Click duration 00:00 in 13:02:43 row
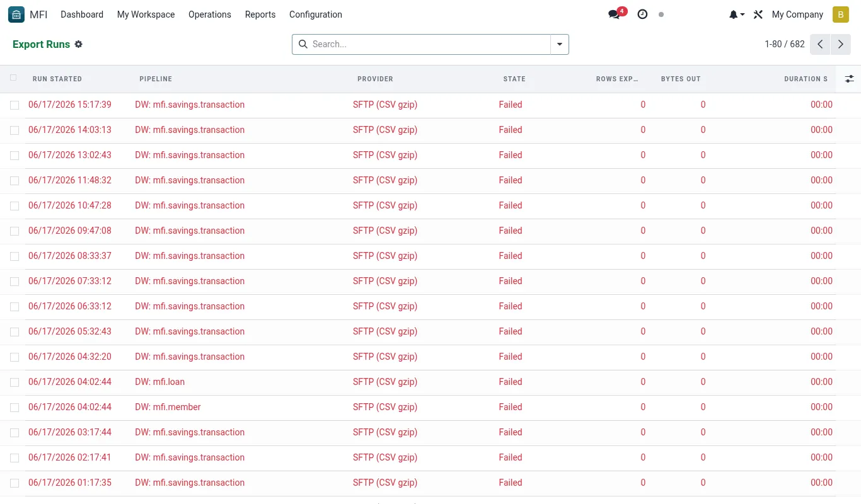861x504 pixels. [821, 155]
